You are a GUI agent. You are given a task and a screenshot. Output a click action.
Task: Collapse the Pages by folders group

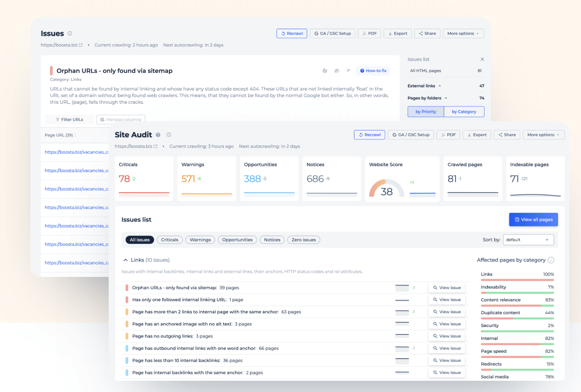446,98
